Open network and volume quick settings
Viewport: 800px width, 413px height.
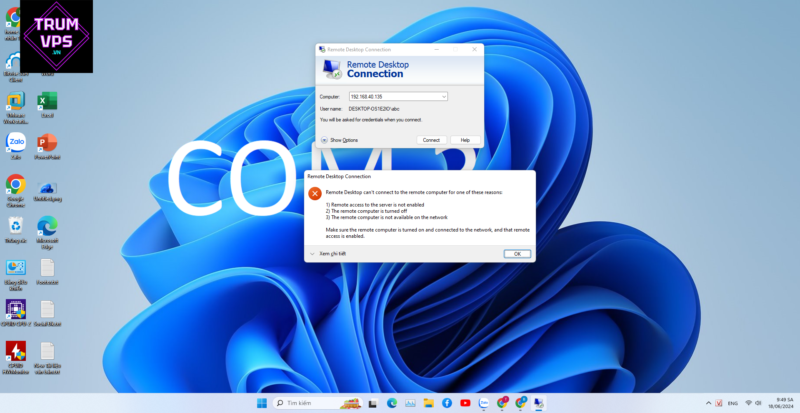point(753,403)
